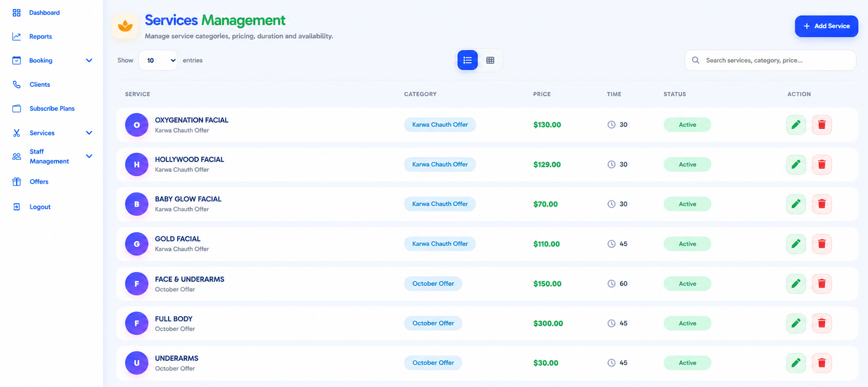Click the Category column header
868x387 pixels.
(420, 94)
